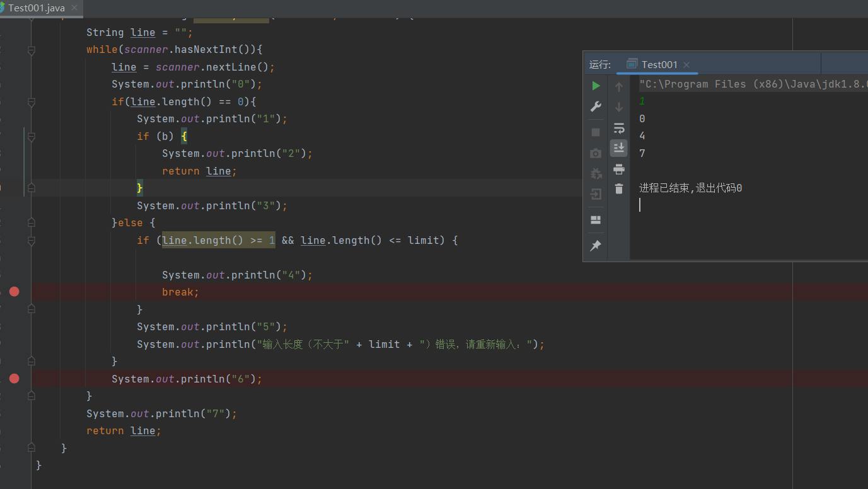Screen dimensions: 868x489
Task: Pin the Run tab with pin icon
Action: [x=596, y=246]
